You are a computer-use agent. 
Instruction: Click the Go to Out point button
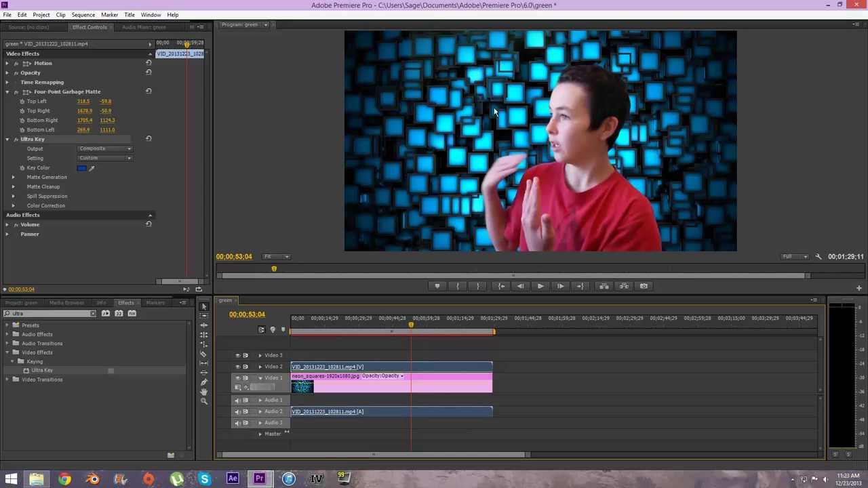(x=580, y=286)
